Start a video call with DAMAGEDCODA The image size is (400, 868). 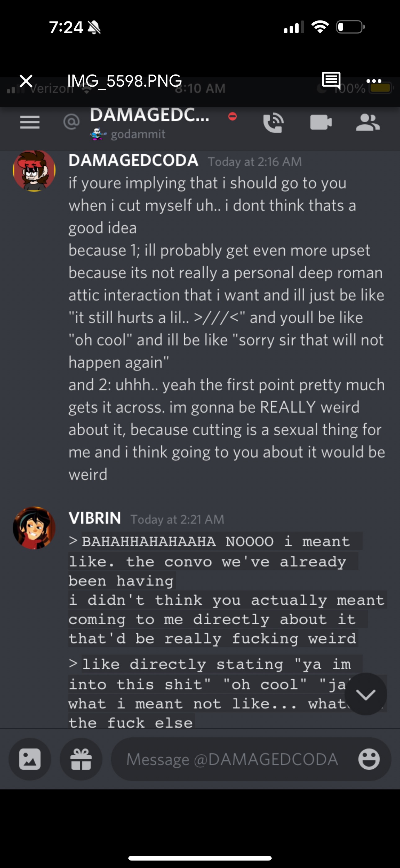[321, 122]
